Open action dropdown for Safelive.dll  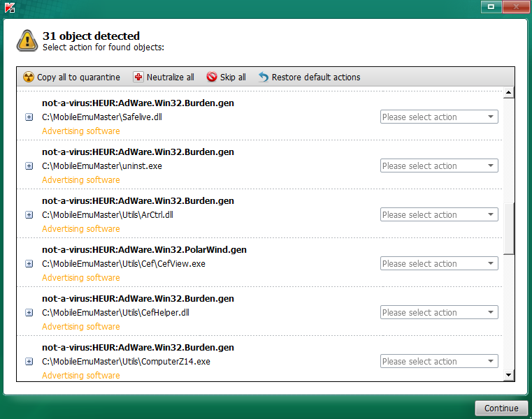coord(439,117)
